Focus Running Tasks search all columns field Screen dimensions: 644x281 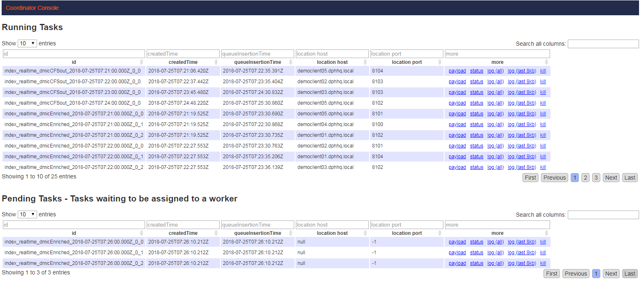tap(603, 44)
